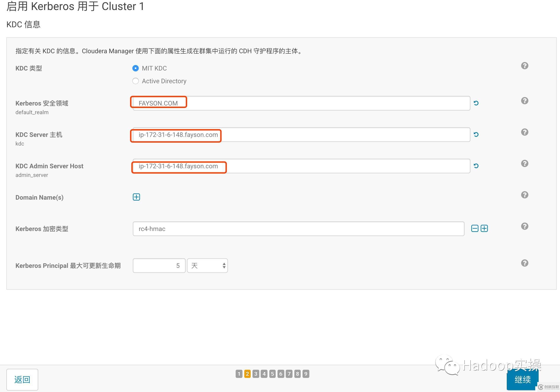Open help for Domain Name(s)
560x392 pixels.
[x=525, y=195]
